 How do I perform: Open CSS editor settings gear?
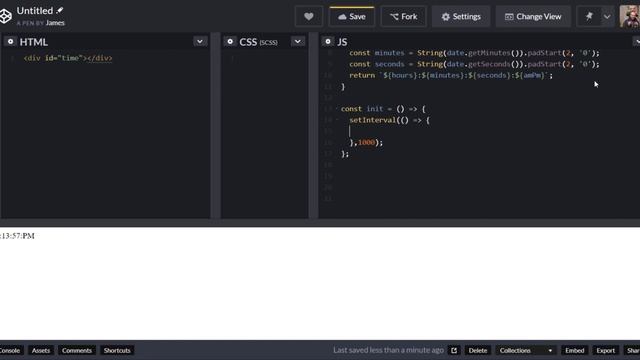click(230, 42)
